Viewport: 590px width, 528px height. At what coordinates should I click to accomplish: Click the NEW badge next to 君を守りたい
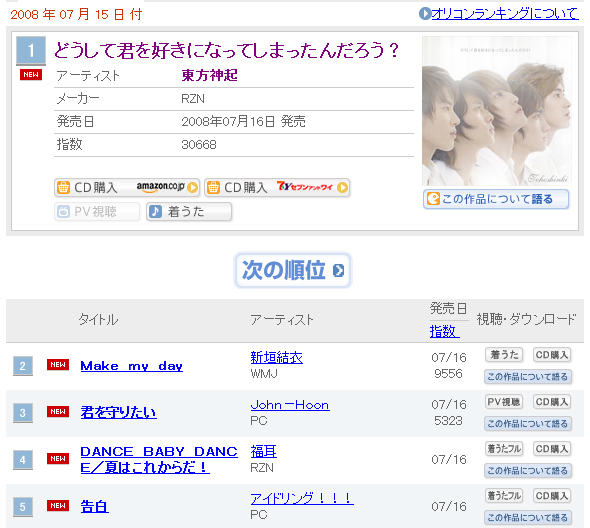click(x=58, y=412)
